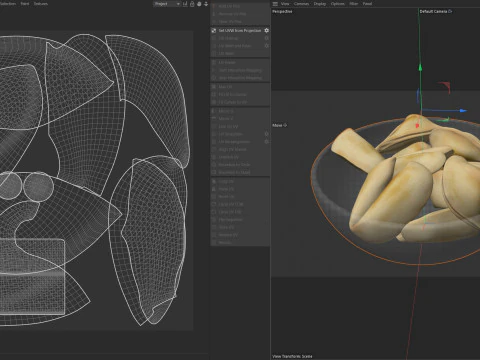Click the icon beside the Move label
The image size is (480, 360).
pyautogui.click(x=285, y=125)
